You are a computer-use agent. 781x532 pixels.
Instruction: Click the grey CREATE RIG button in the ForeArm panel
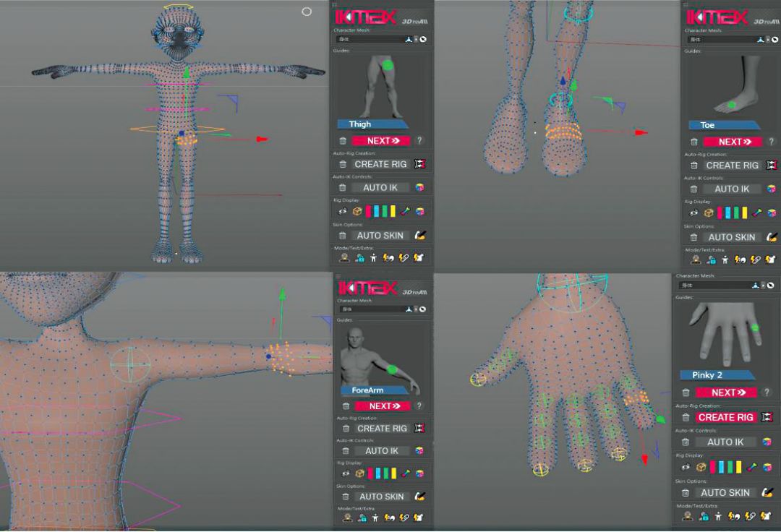coord(382,429)
